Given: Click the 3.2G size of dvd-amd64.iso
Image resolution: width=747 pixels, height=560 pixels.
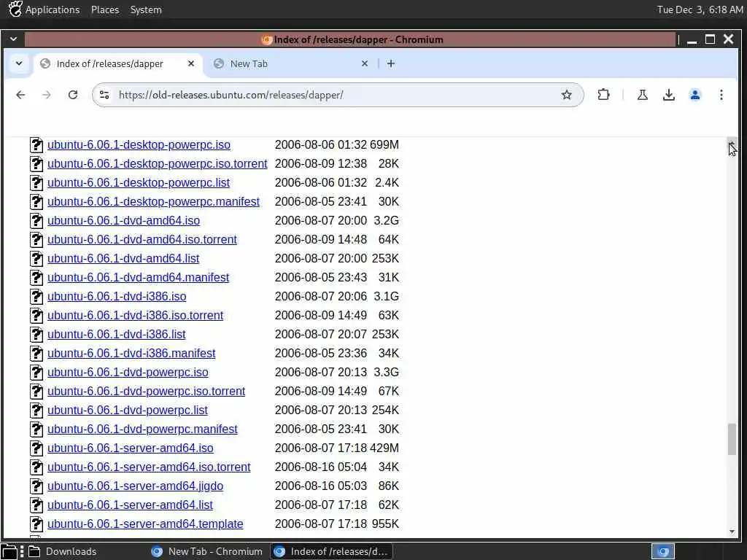Looking at the screenshot, I should pos(387,220).
